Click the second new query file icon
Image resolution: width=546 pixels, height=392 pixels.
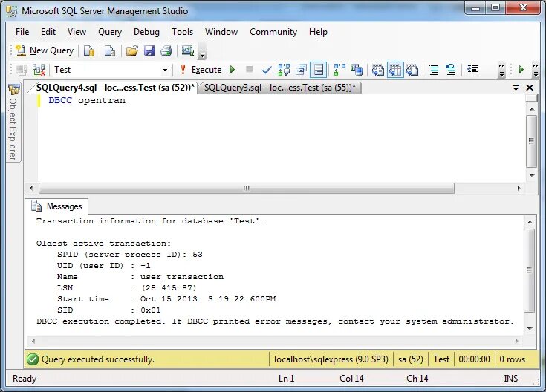[x=110, y=51]
